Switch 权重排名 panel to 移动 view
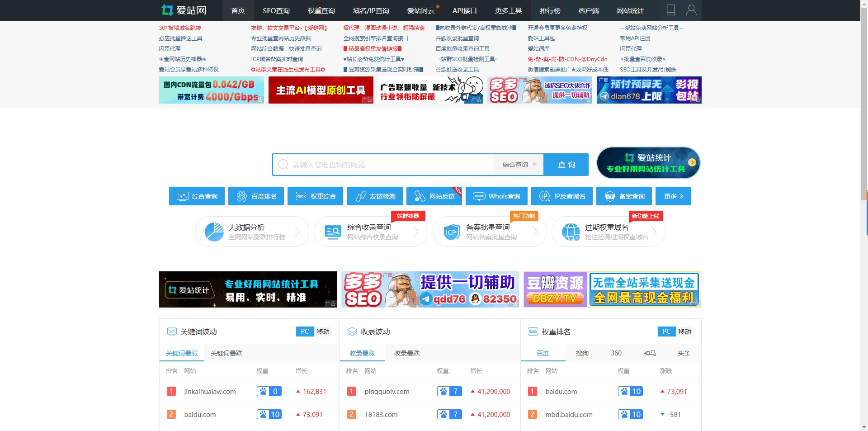The height and width of the screenshot is (431, 868). (685, 332)
